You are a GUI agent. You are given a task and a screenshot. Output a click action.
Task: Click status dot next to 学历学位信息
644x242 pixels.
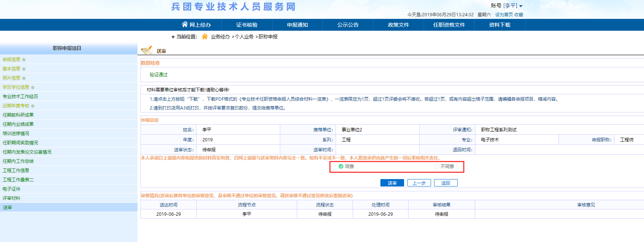(x=33, y=87)
